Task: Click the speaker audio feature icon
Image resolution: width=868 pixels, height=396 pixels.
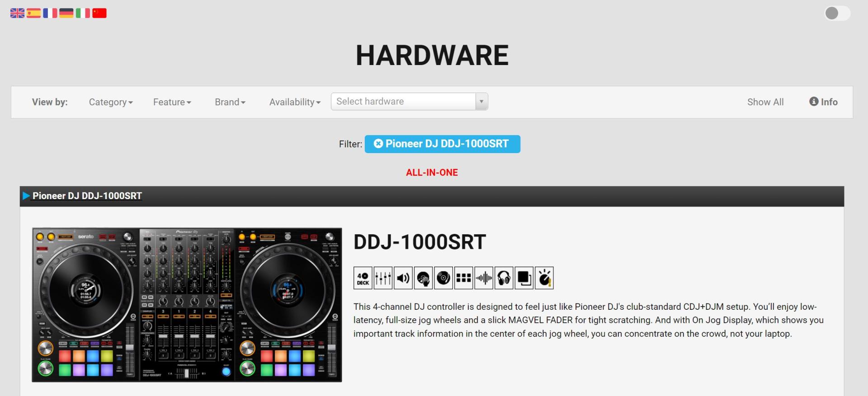Action: [403, 278]
